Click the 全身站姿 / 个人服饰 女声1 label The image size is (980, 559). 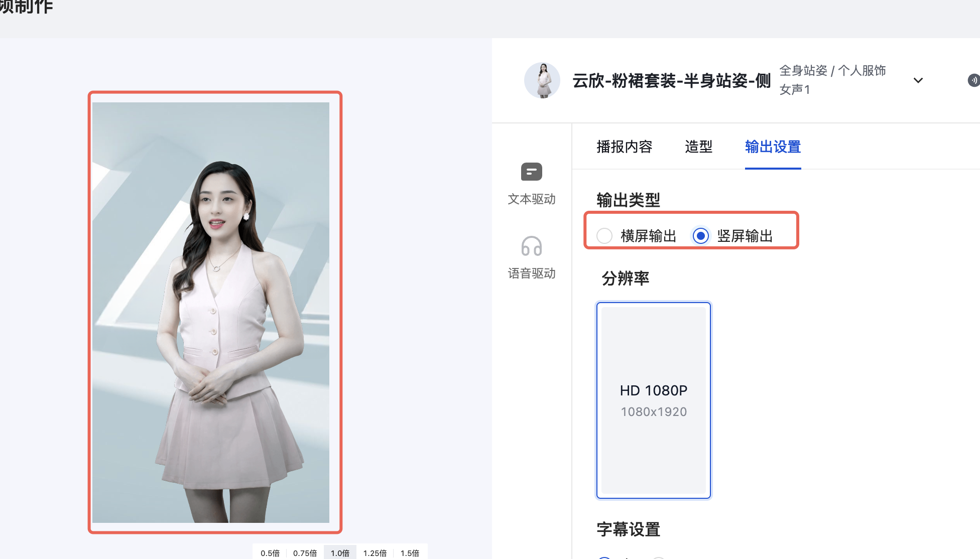[x=832, y=80]
